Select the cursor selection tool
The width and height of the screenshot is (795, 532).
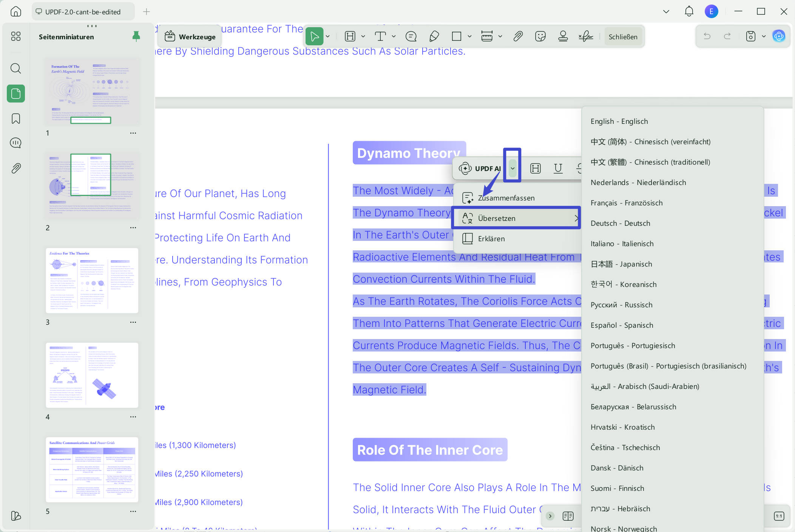pos(314,36)
